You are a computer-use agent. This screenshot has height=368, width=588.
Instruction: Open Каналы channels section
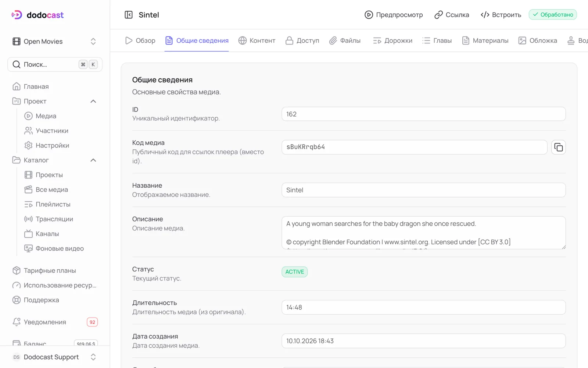(42, 234)
